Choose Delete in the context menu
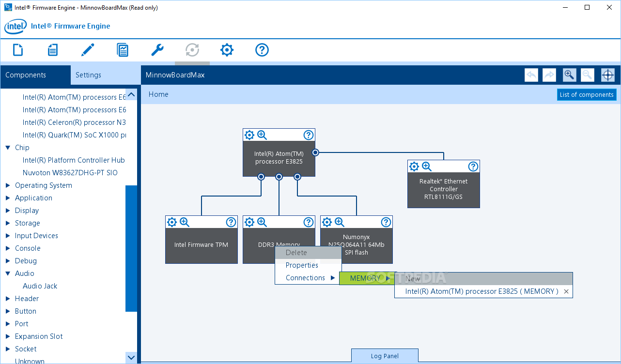 (308, 253)
